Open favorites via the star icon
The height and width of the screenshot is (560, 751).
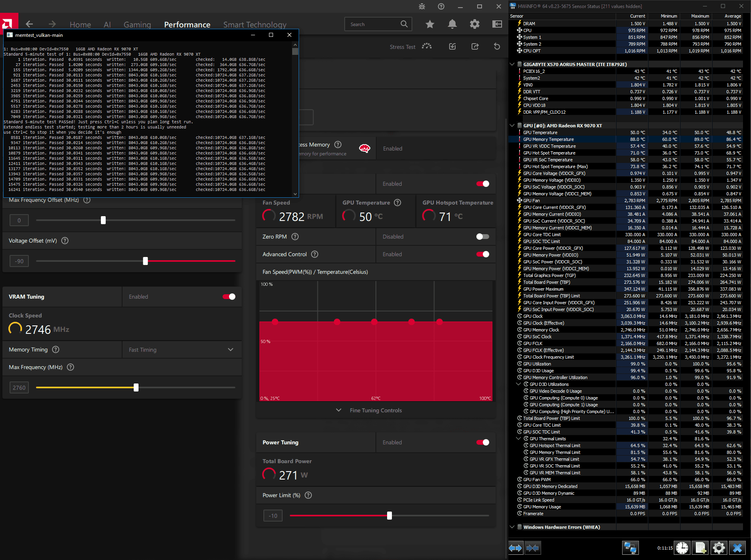[x=430, y=24]
